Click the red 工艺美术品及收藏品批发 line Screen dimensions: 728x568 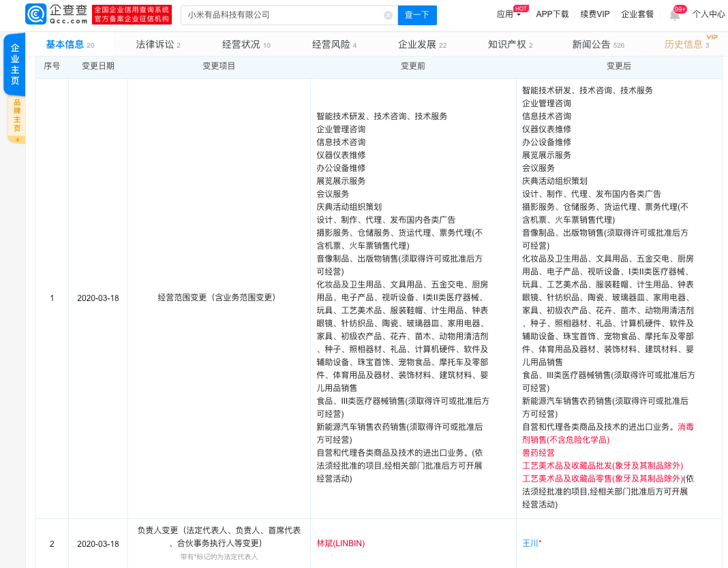(603, 465)
